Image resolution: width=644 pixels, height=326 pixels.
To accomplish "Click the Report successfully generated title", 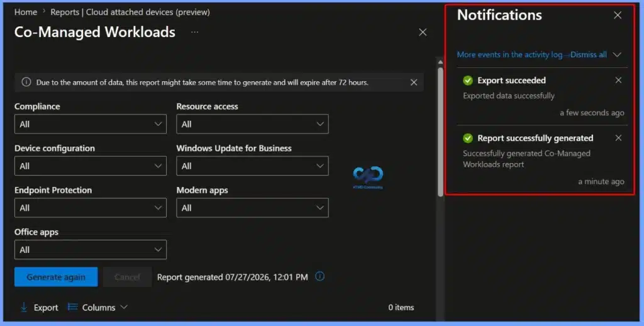I will coord(535,138).
